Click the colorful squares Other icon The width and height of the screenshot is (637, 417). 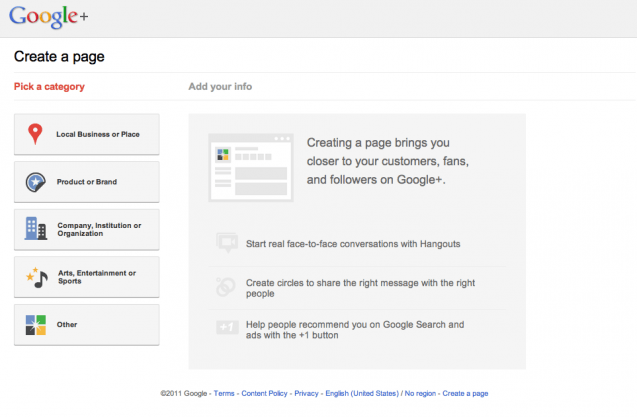point(36,325)
